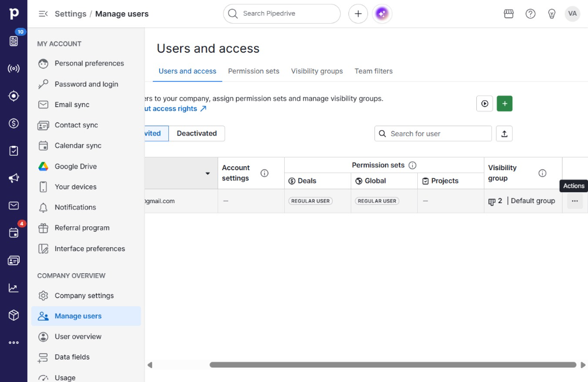Click the green add user button
This screenshot has height=382, width=588.
[505, 104]
